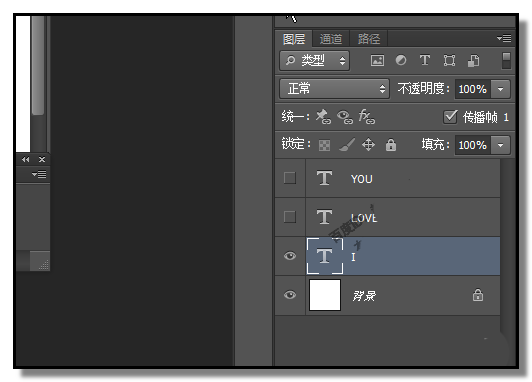This screenshot has width=532, height=382.
Task: Lock transparent pixels icon
Action: coord(324,145)
